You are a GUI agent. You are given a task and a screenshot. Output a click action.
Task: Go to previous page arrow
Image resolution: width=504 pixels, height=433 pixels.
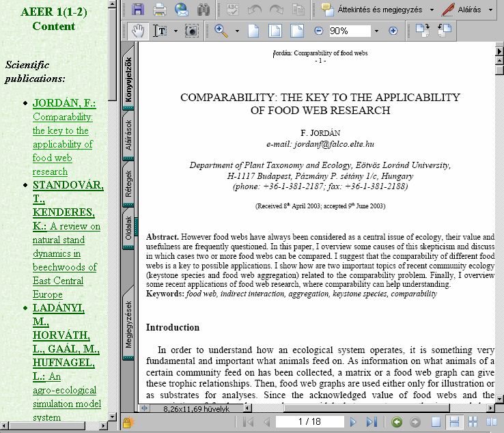267,421
